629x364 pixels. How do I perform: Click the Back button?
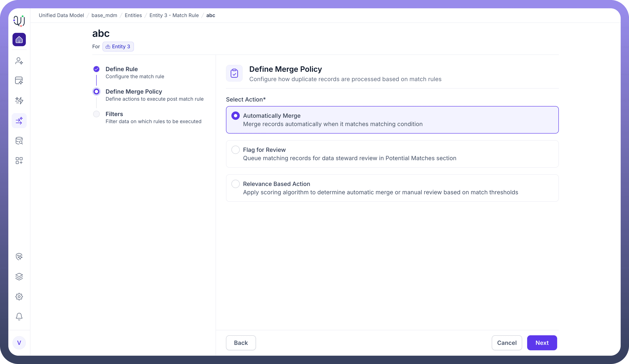coord(241,343)
